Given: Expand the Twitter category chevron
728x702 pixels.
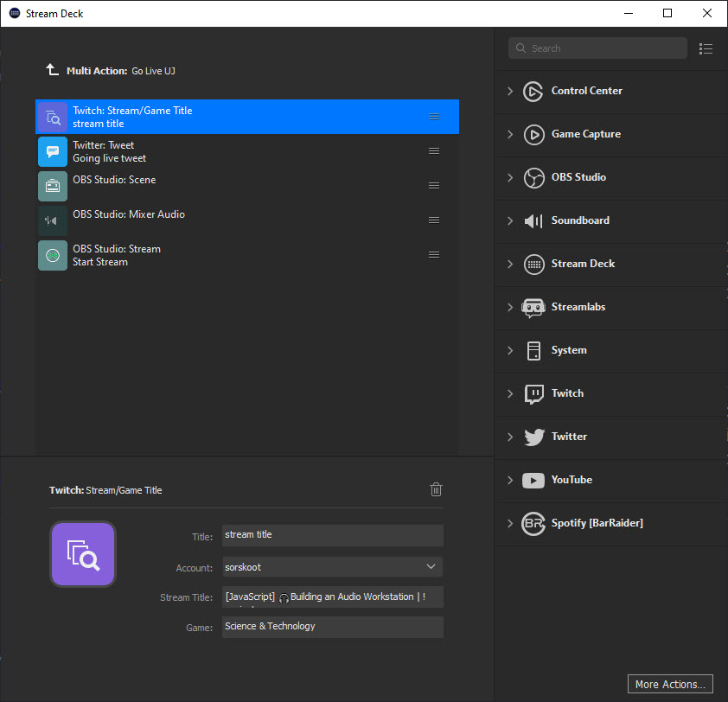Looking at the screenshot, I should coord(510,437).
